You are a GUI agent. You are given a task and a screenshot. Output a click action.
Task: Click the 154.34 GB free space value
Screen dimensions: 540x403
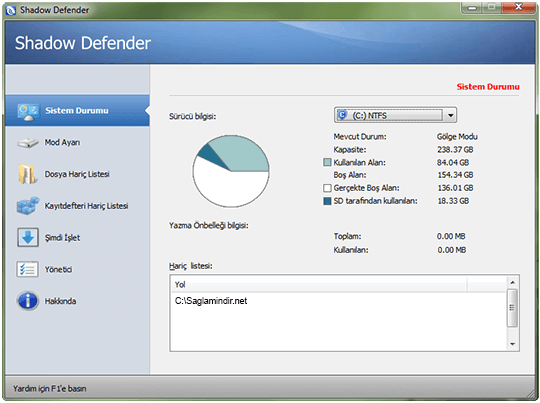pyautogui.click(x=455, y=175)
